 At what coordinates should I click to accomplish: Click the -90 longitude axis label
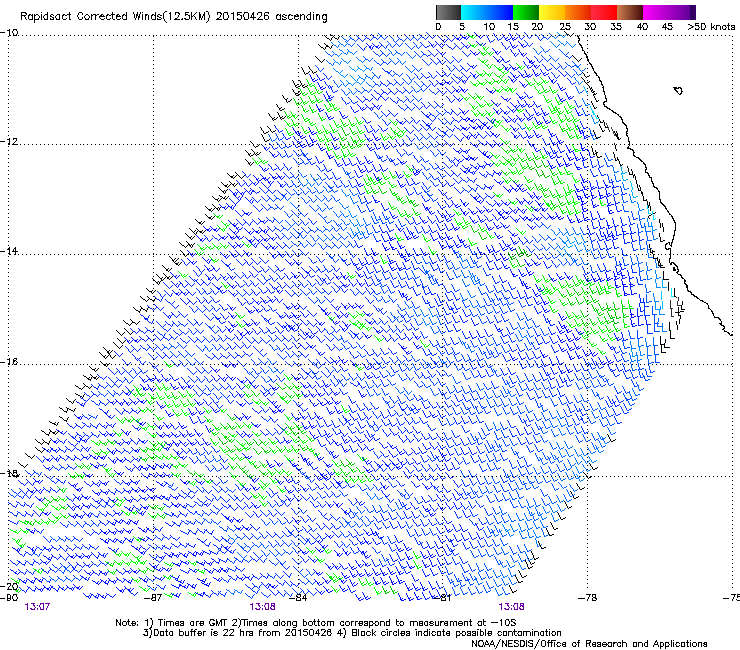[9, 598]
